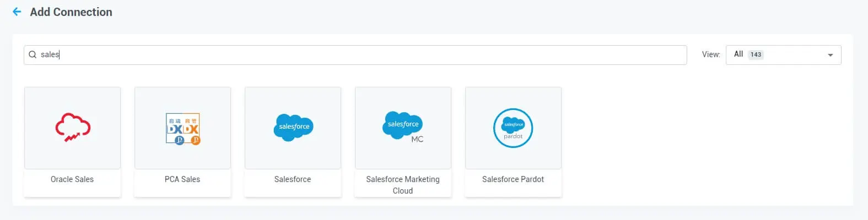Click the 'sales' search text
Image resolution: width=868 pixels, height=220 pixels.
pos(50,54)
